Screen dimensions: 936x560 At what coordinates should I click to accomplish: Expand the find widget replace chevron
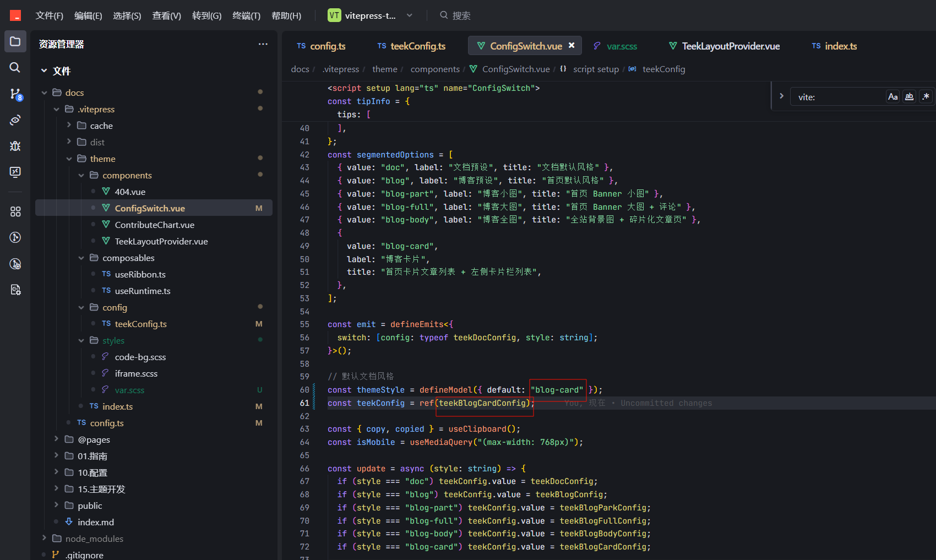781,96
